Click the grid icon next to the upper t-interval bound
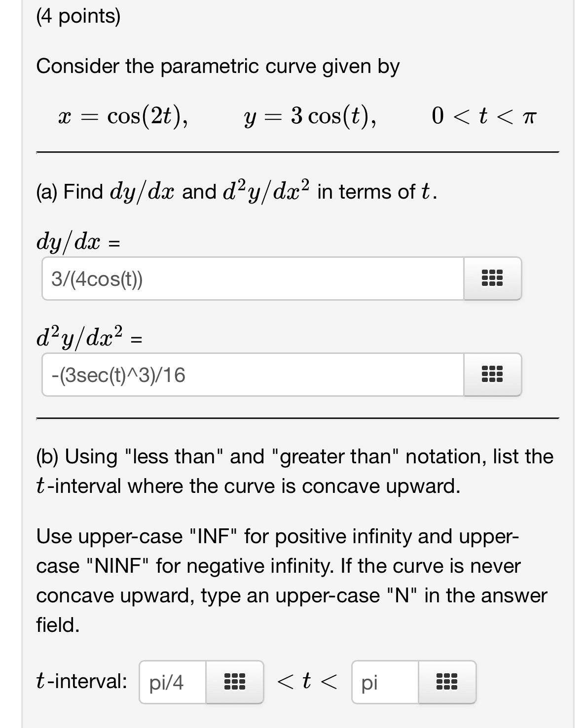Viewport: 586px width, 728px height. [x=447, y=682]
